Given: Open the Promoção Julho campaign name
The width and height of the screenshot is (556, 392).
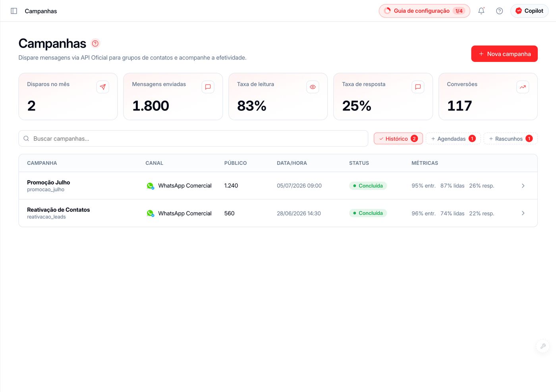Looking at the screenshot, I should click(x=48, y=182).
